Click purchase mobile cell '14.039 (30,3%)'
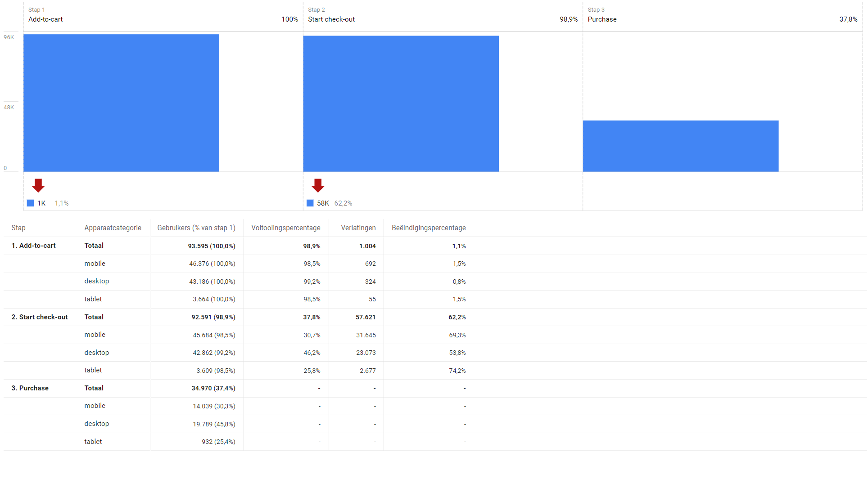The height and width of the screenshot is (479, 868). [214, 406]
